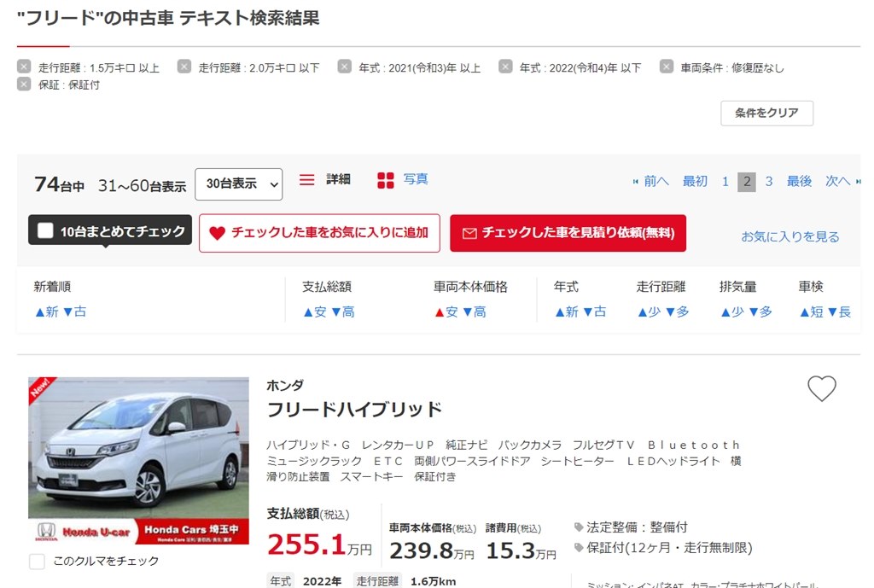Click the 255.1万円 total price
Image resolution: width=874 pixels, height=588 pixels.
coord(319,544)
